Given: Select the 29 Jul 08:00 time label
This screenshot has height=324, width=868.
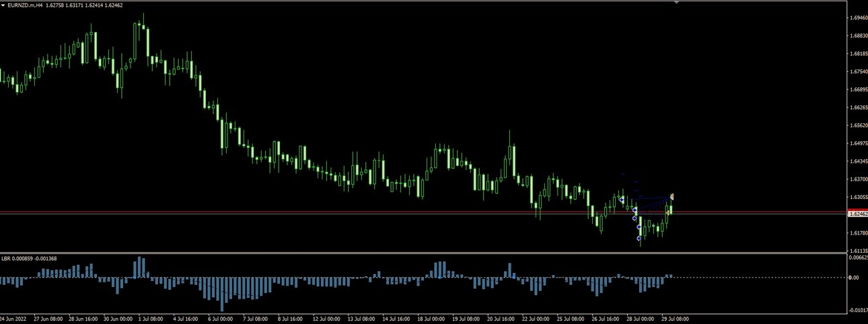Looking at the screenshot, I should pyautogui.click(x=674, y=319).
